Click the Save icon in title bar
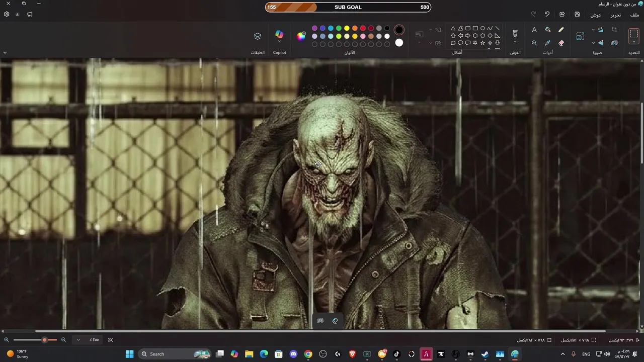 point(577,15)
